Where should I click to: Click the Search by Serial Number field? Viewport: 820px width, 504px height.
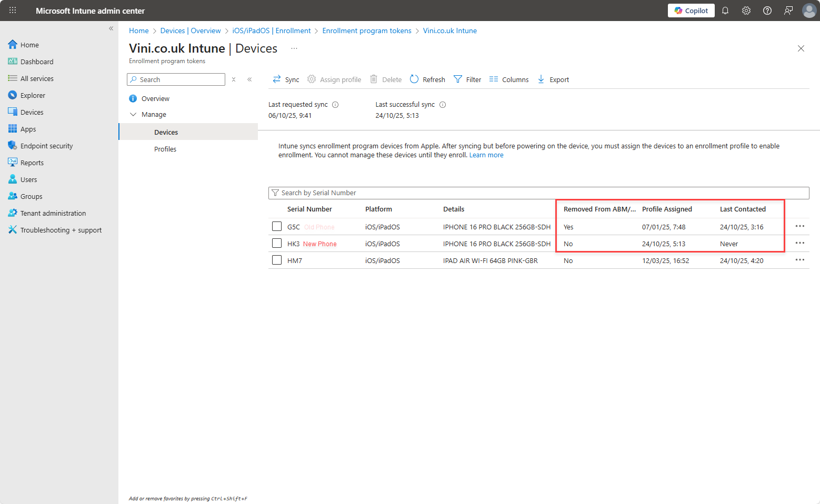tap(538, 193)
